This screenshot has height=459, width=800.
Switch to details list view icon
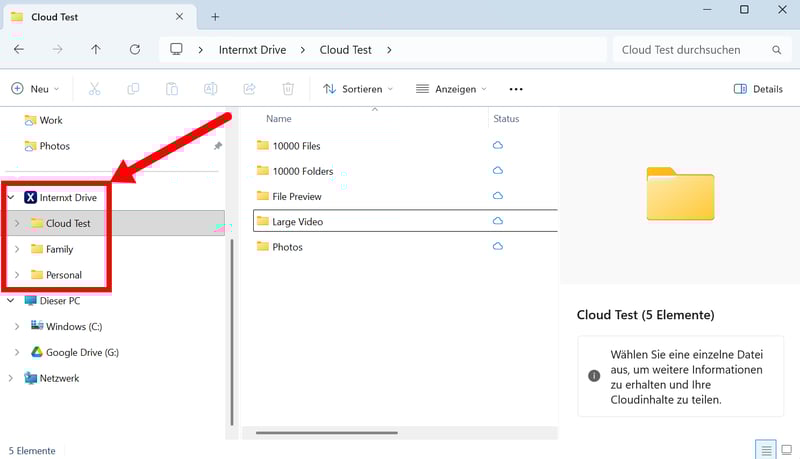coord(765,450)
